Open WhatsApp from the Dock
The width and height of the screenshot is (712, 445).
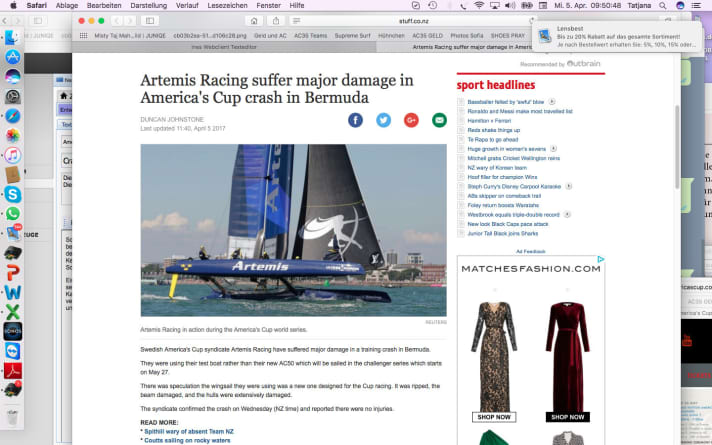click(13, 213)
